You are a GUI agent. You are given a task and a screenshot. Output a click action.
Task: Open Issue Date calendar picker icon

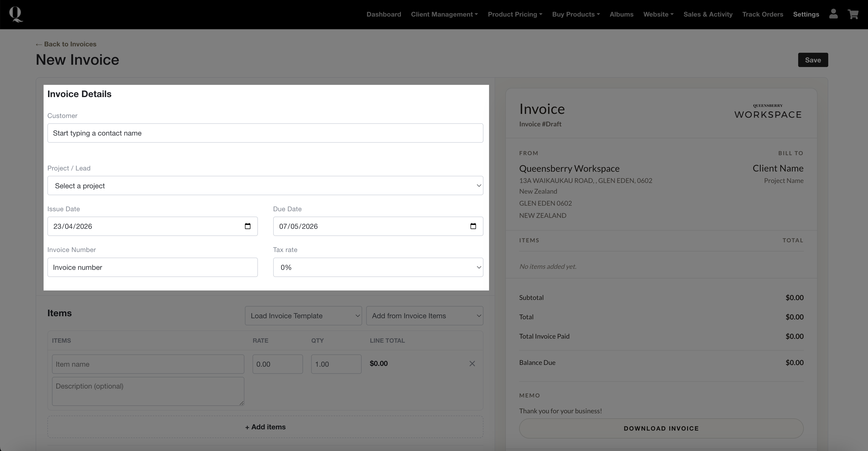248,226
